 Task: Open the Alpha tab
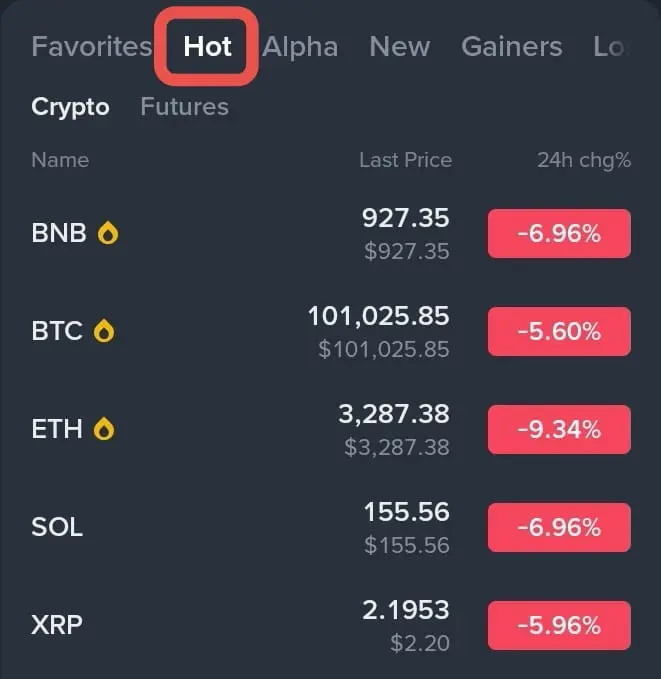[300, 47]
